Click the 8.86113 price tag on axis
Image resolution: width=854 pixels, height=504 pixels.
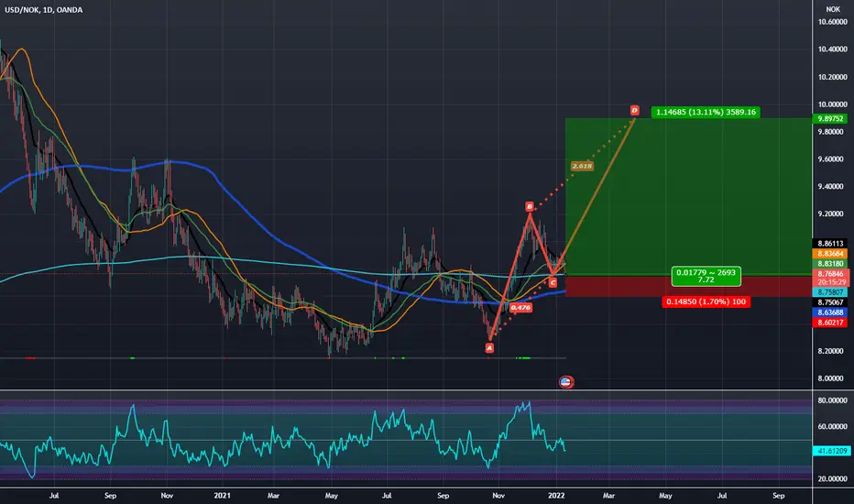click(x=830, y=244)
